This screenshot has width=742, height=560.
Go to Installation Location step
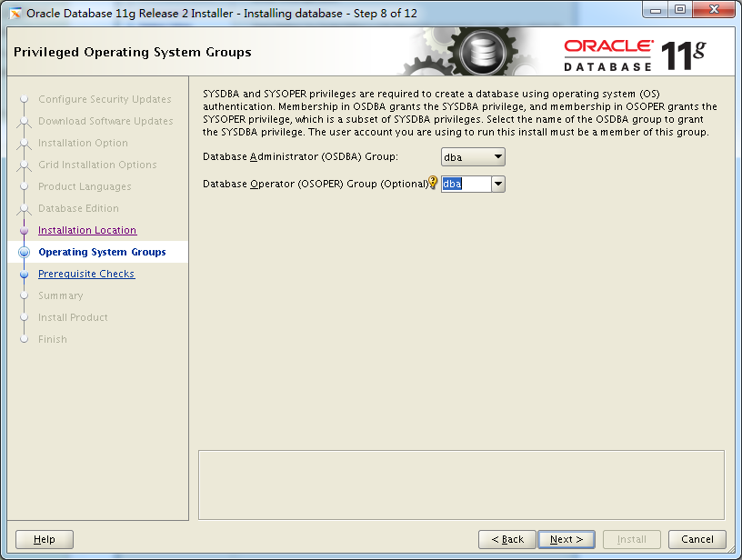(x=87, y=230)
